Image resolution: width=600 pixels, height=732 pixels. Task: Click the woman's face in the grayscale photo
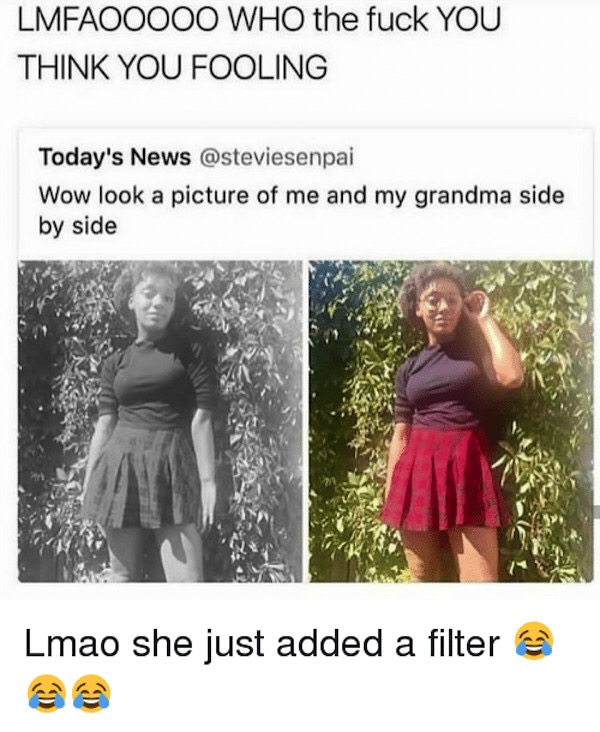(x=152, y=303)
